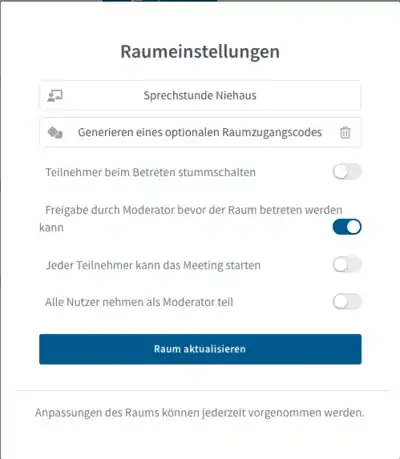Click the dimmed backdrop left of the dialog
The height and width of the screenshot is (459, 400).
pos(0,233)
